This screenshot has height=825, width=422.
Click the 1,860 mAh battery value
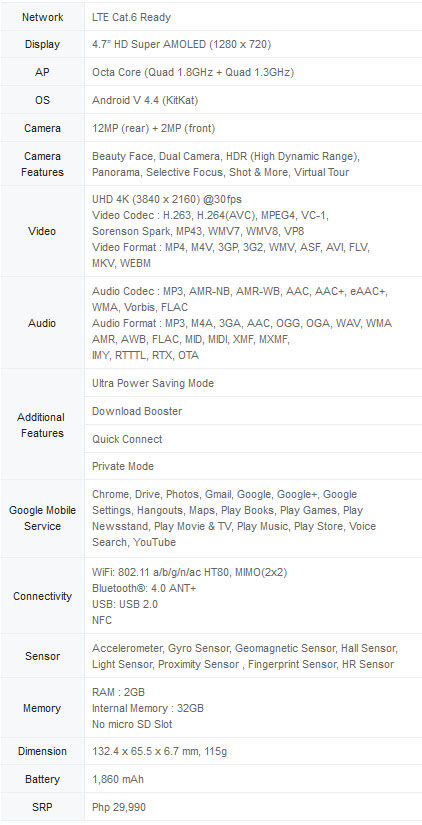pos(118,779)
